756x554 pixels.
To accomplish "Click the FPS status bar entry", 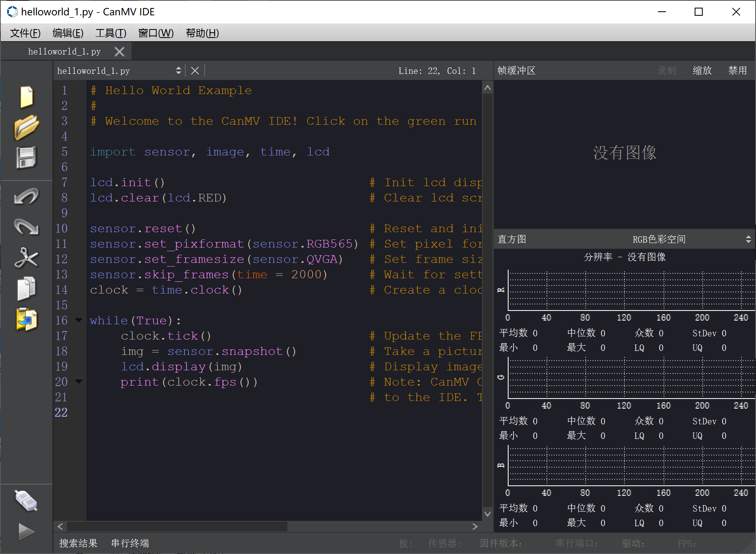I will (x=687, y=544).
